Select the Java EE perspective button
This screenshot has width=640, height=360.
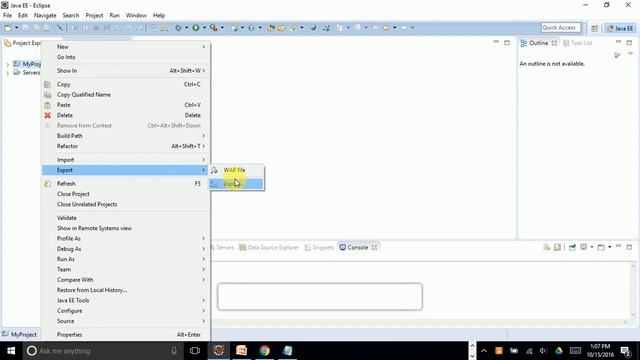620,28
